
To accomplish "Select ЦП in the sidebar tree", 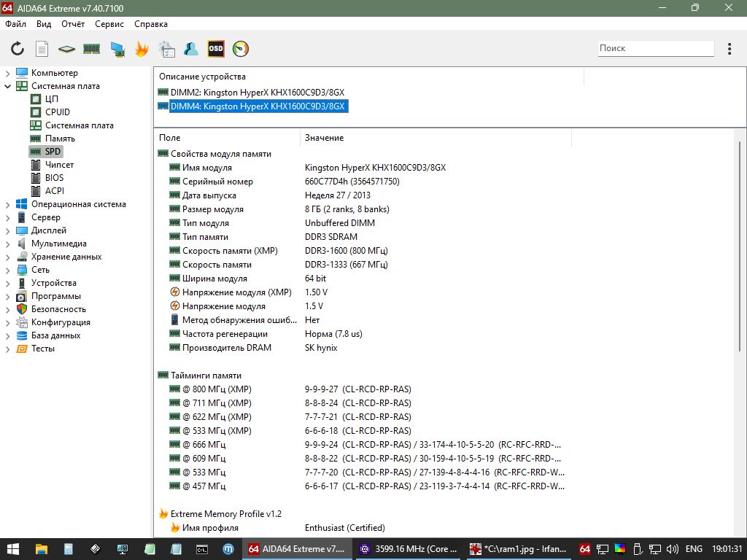I will coord(52,99).
